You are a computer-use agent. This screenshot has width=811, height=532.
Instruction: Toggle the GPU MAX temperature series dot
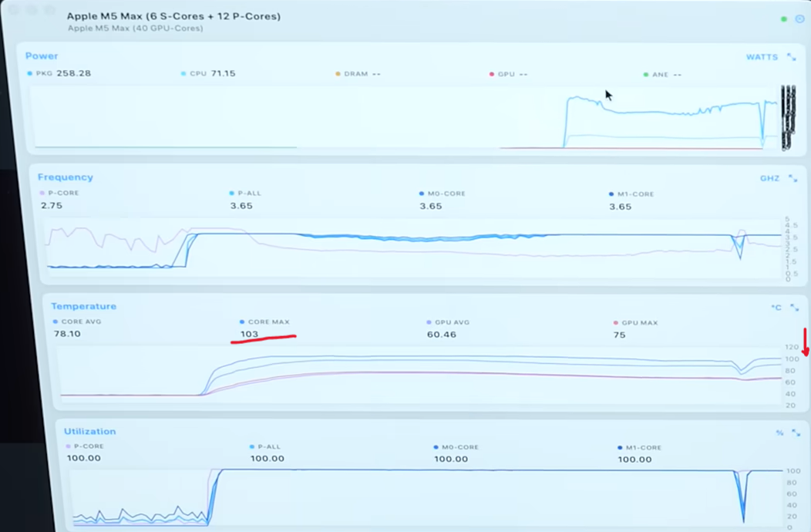coord(615,323)
